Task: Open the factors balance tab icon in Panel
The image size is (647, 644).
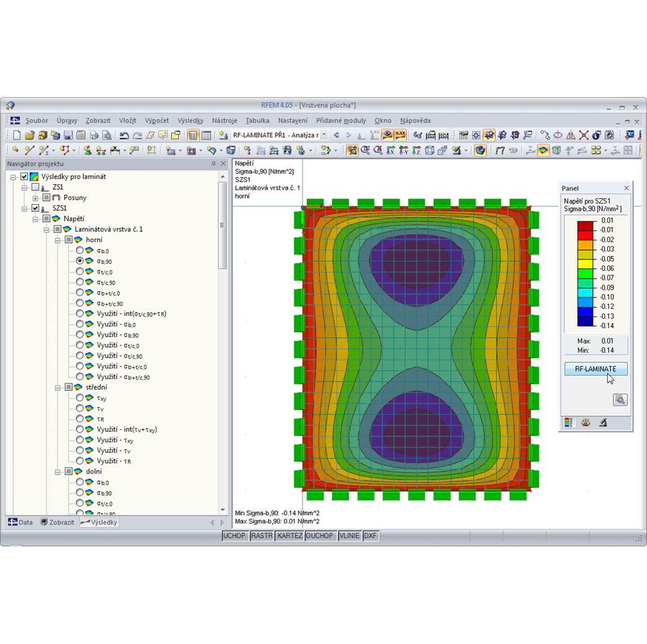Action: (x=585, y=422)
